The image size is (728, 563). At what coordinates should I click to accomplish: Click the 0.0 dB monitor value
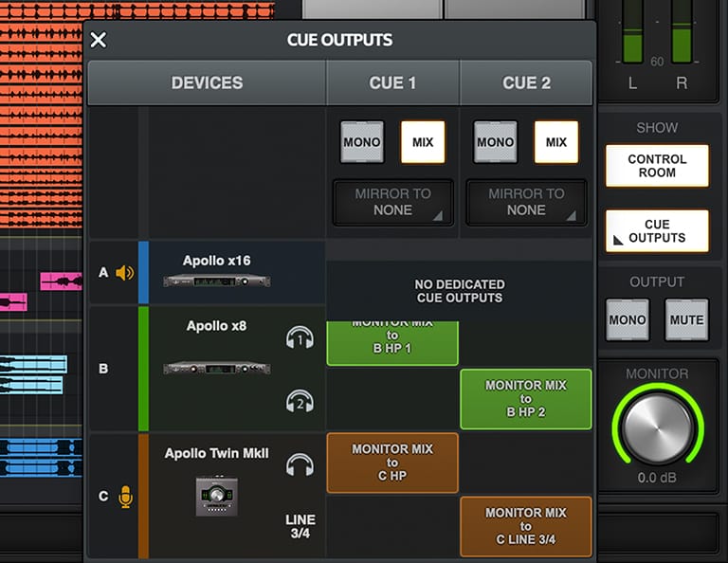[657, 478]
